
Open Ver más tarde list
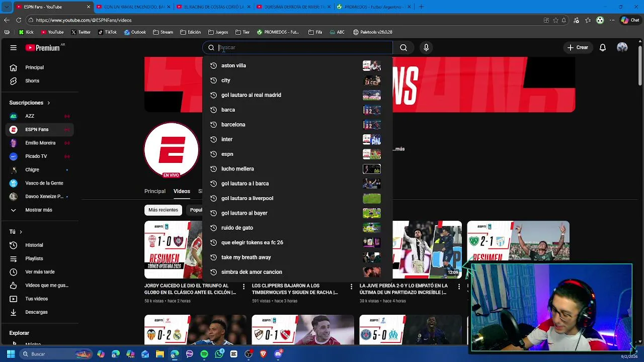(39, 272)
